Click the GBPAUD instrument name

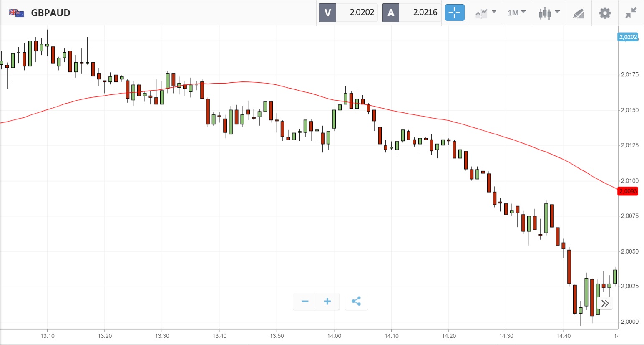click(x=50, y=13)
